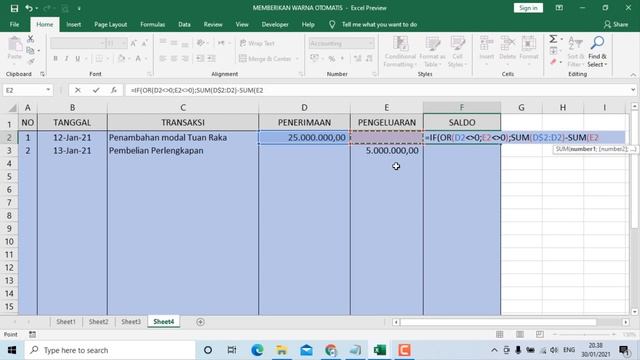
Task: Click the AutoSum sigma icon
Action: pos(553,39)
